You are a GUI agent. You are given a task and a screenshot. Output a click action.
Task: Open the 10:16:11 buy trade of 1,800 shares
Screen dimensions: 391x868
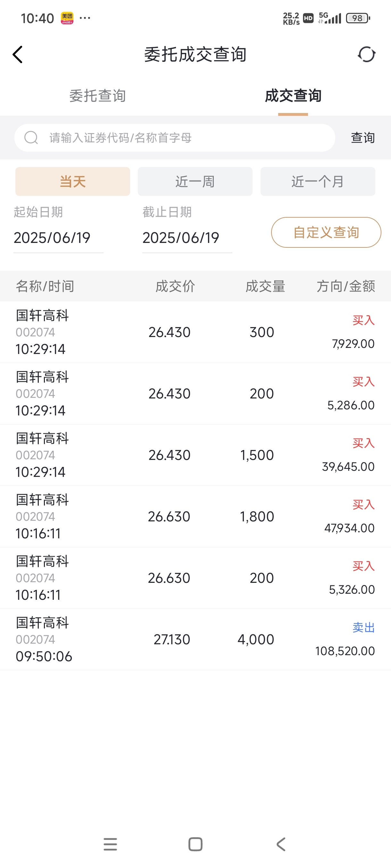tap(195, 517)
